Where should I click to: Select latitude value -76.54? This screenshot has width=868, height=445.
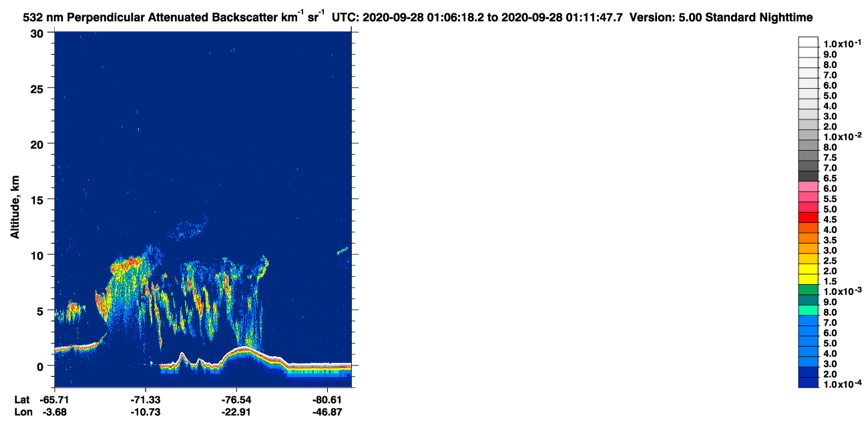[236, 399]
